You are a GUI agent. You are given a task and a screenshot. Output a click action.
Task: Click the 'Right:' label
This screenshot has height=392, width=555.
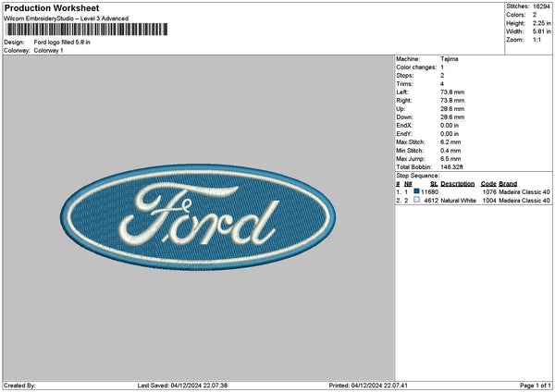pos(404,101)
